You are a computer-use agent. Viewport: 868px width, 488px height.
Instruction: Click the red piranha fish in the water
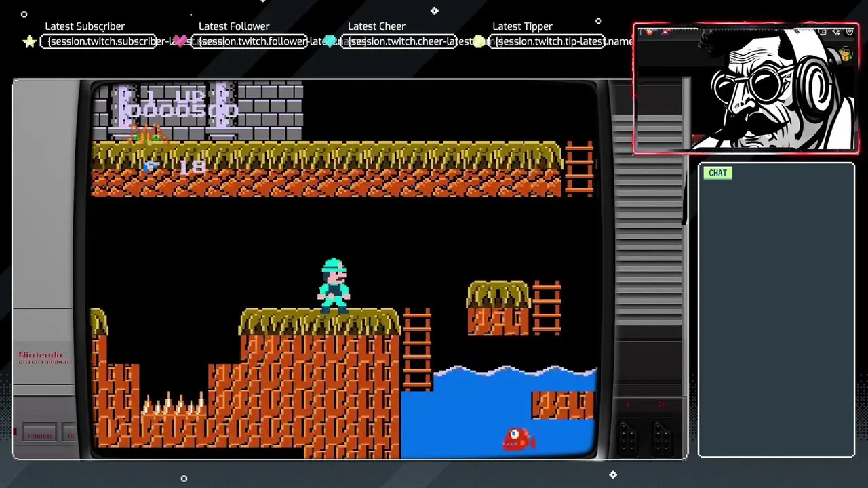518,440
